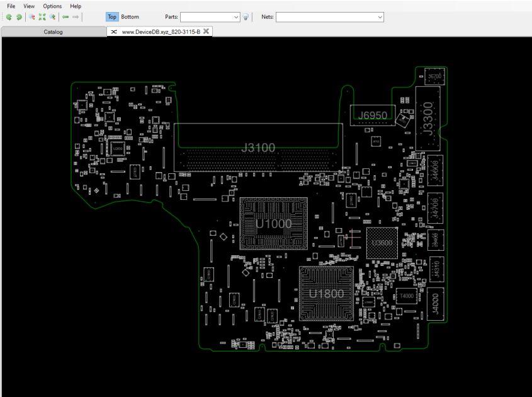Select the U3600 chip

pos(382,243)
